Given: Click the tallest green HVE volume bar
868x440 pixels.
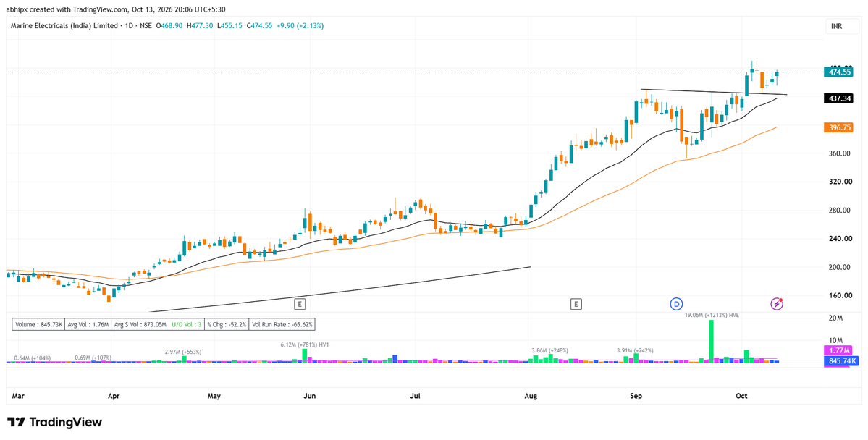Looking at the screenshot, I should (712, 342).
